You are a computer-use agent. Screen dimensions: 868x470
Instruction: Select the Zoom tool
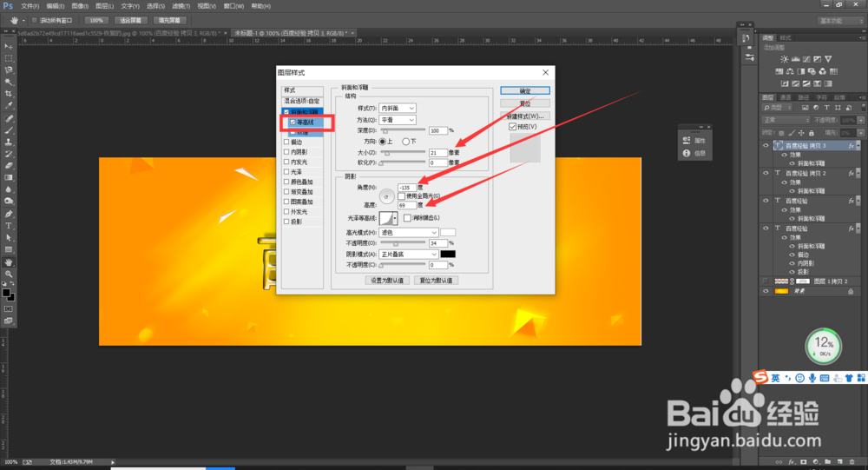pyautogui.click(x=9, y=274)
